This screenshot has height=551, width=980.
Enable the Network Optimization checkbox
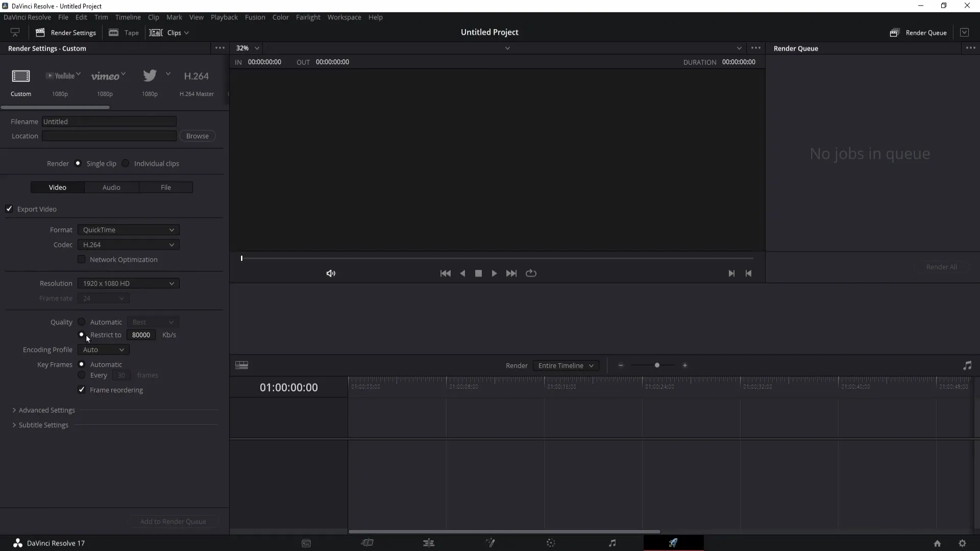pos(82,259)
